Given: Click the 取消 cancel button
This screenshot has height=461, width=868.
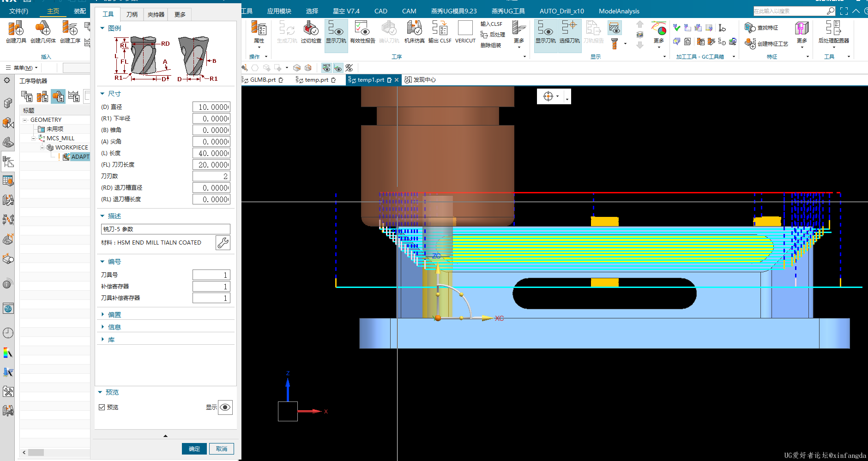Looking at the screenshot, I should tap(222, 449).
